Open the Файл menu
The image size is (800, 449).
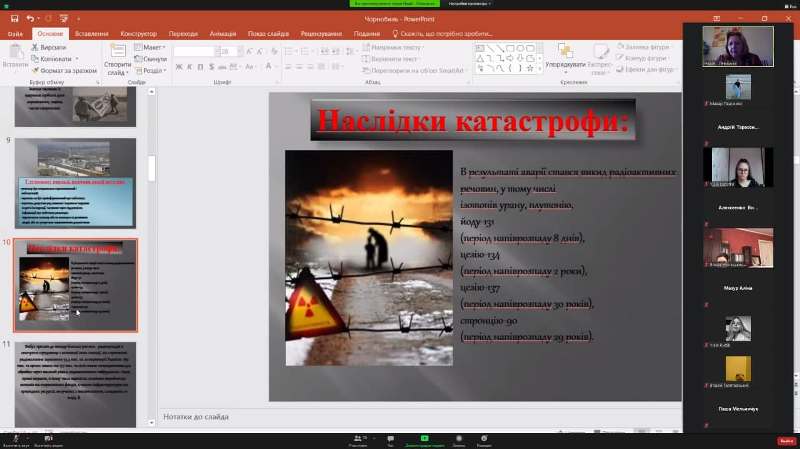tap(15, 34)
